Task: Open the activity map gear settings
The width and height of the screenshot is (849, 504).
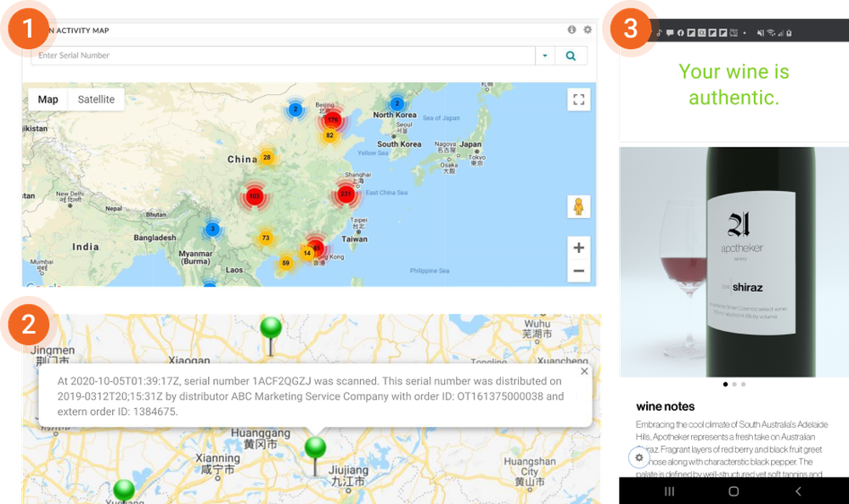Action: [588, 30]
